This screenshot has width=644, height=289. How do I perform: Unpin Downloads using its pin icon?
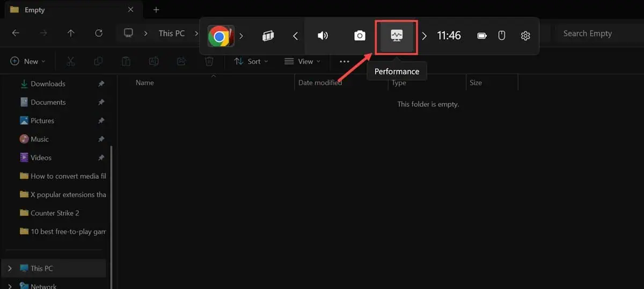tap(101, 84)
